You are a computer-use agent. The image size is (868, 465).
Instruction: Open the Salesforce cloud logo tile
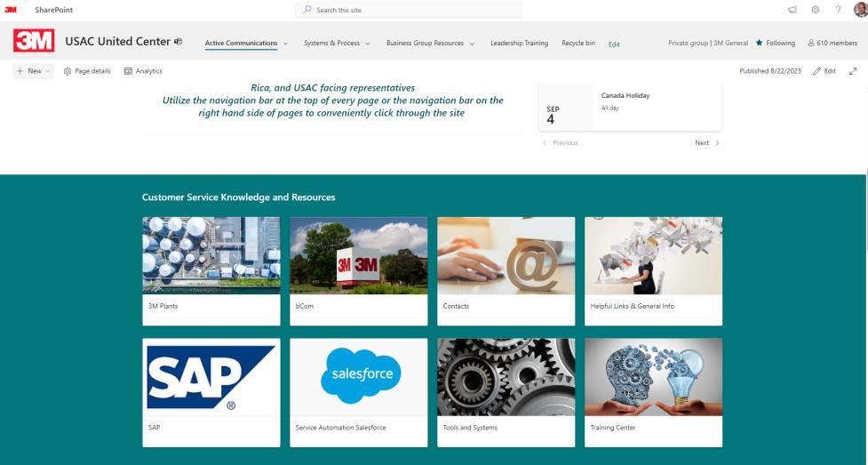click(359, 377)
